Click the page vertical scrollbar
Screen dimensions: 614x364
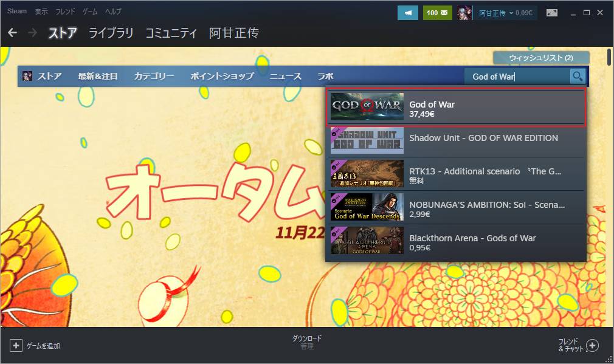[609, 57]
